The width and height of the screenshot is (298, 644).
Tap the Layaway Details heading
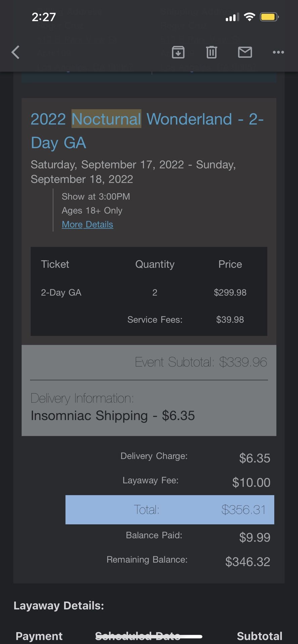[59, 605]
